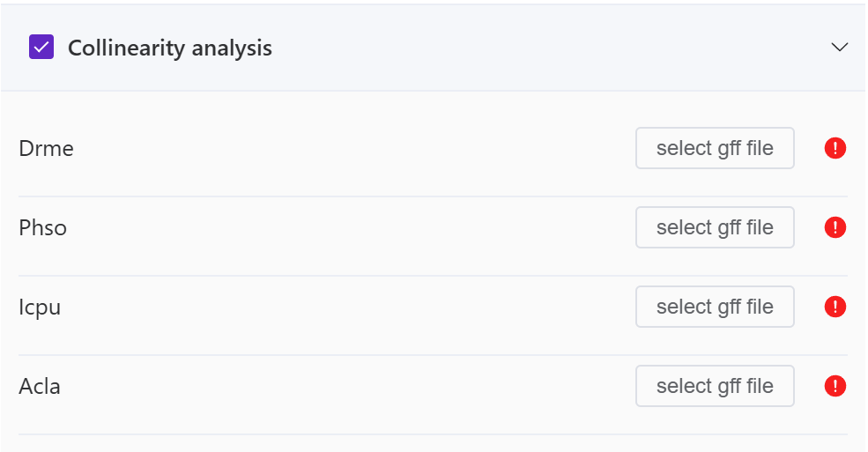This screenshot has height=452, width=868.
Task: Click the Icpu species label
Action: (40, 307)
